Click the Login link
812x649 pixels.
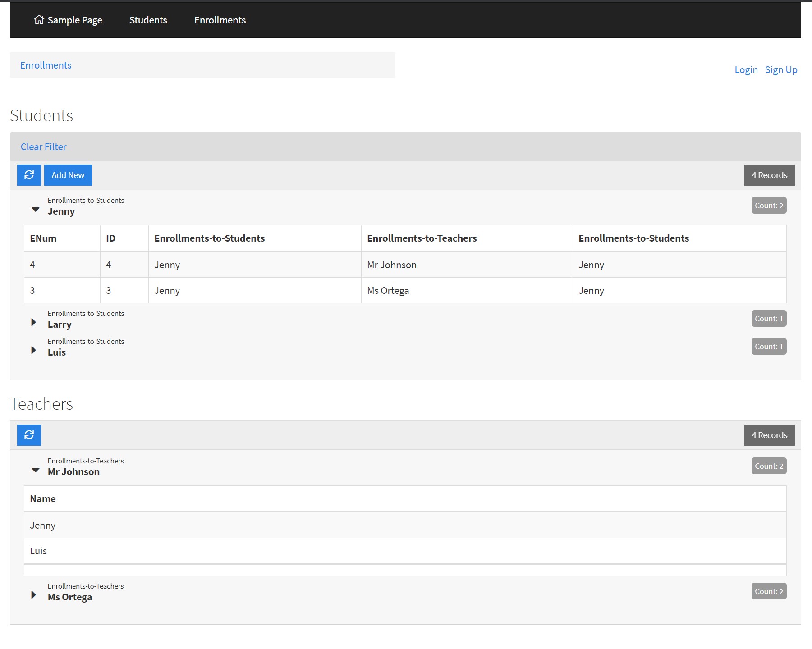tap(746, 70)
